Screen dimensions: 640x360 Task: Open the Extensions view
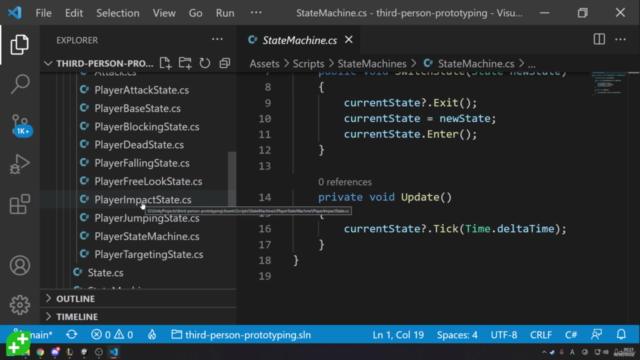pyautogui.click(x=19, y=204)
